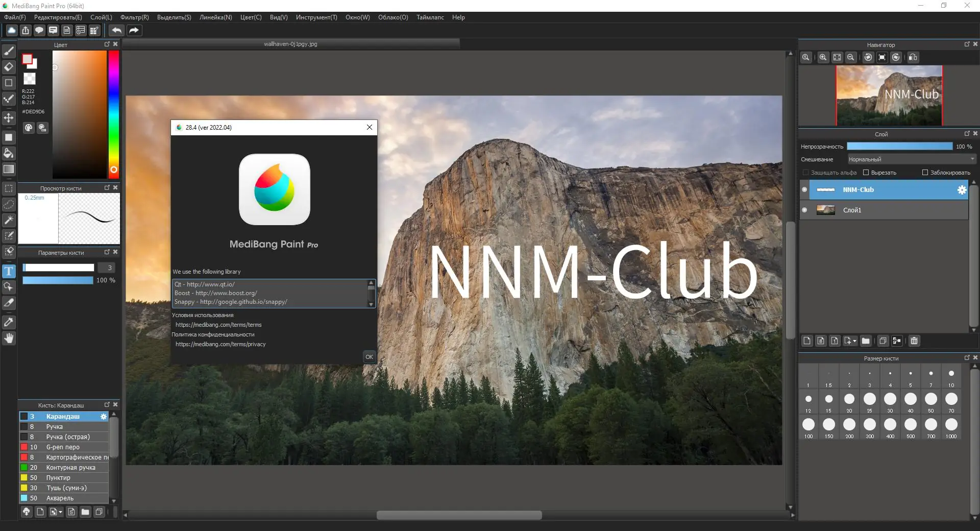
Task: Close the 28.4 version dialog
Action: coord(370,127)
